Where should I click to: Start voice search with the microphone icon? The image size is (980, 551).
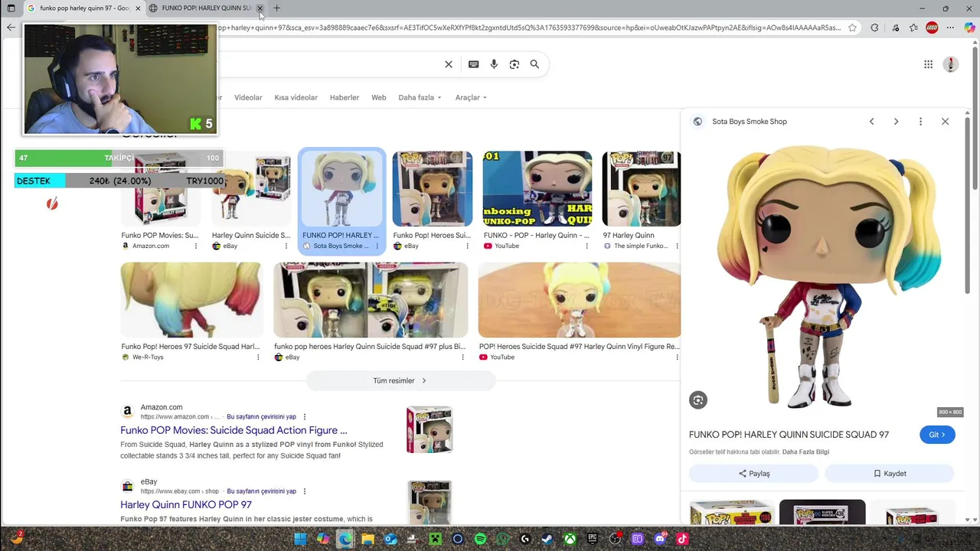pyautogui.click(x=494, y=64)
